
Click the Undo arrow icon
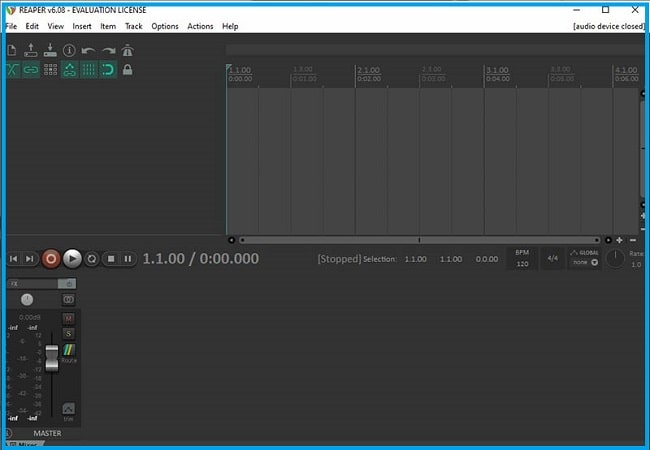click(88, 50)
